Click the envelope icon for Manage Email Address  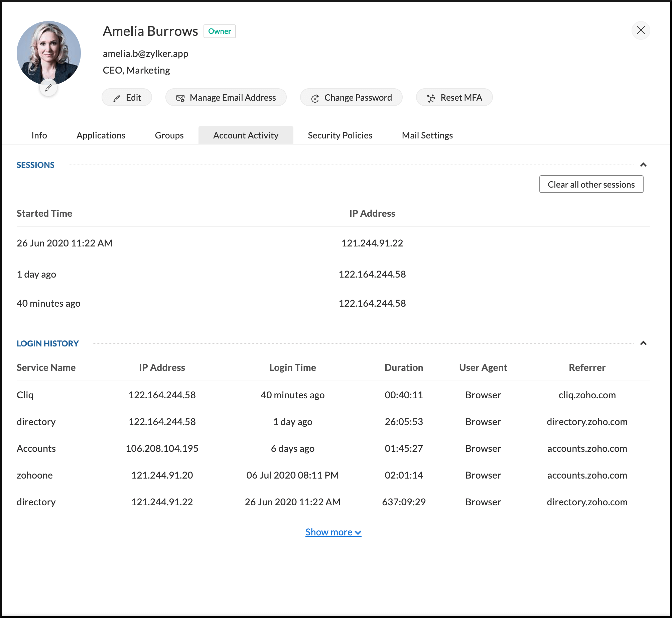pyautogui.click(x=180, y=98)
